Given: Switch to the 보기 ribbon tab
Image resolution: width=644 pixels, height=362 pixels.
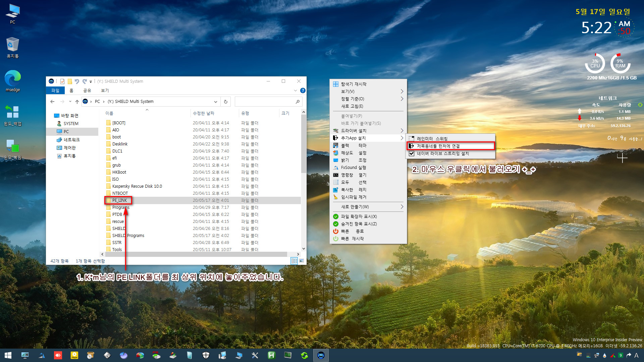Looking at the screenshot, I should pyautogui.click(x=105, y=90).
